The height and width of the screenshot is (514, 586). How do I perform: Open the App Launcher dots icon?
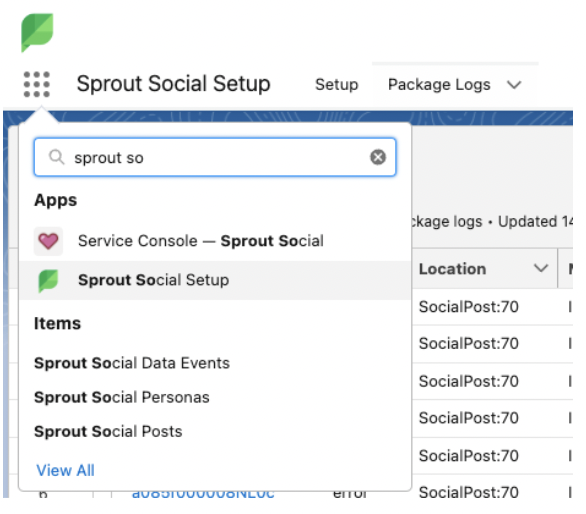37,84
